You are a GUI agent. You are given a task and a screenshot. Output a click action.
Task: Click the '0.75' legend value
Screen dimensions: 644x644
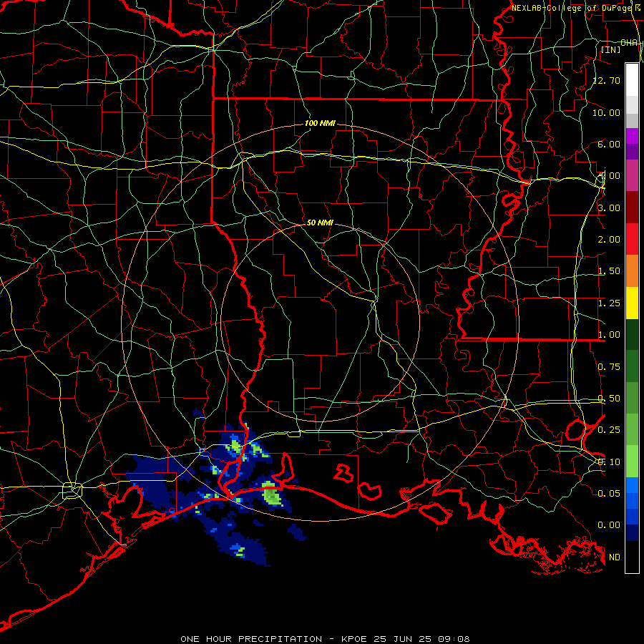pyautogui.click(x=609, y=367)
